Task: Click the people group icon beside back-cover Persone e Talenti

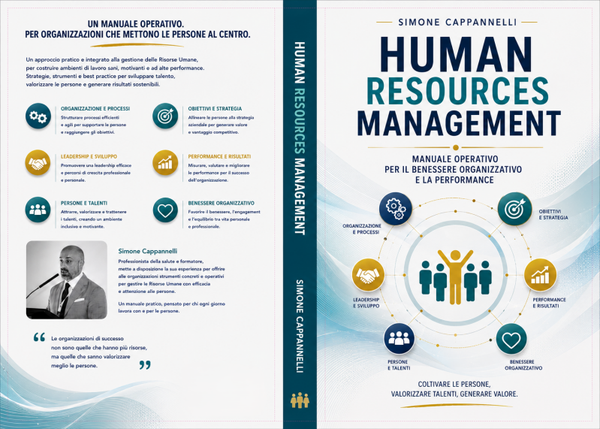Action: pyautogui.click(x=38, y=210)
